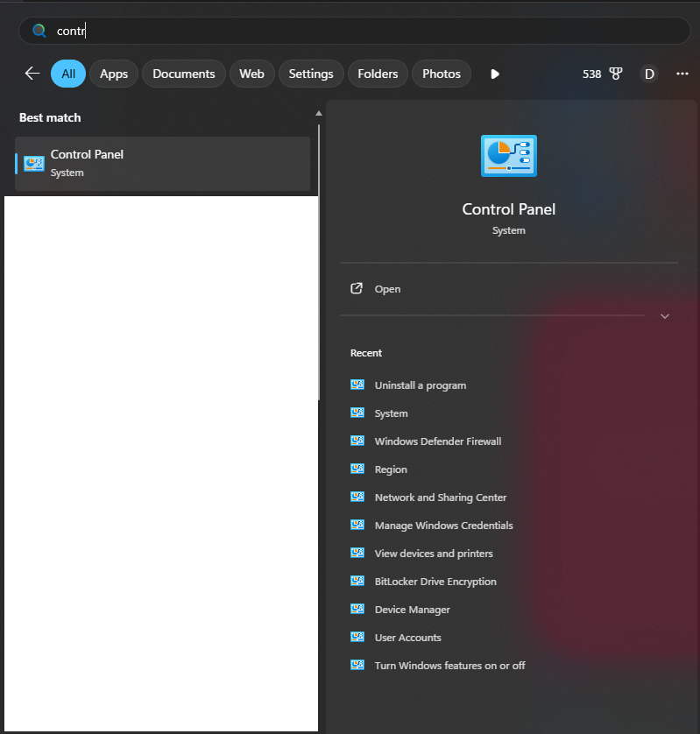Click the search magnifier icon
The height and width of the screenshot is (734, 700).
(39, 31)
